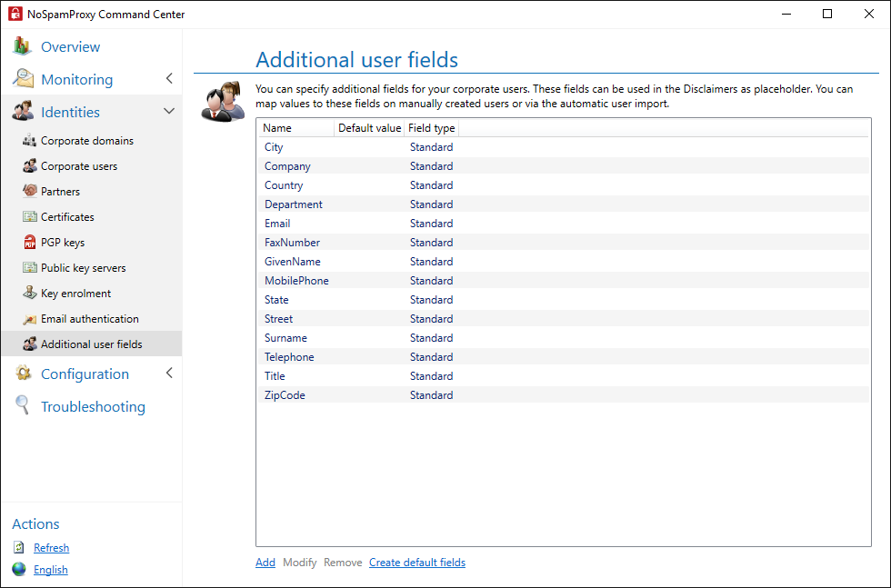Screen dimensions: 891x588
Task: Select Additional user fields in sidebar
Action: click(x=92, y=344)
